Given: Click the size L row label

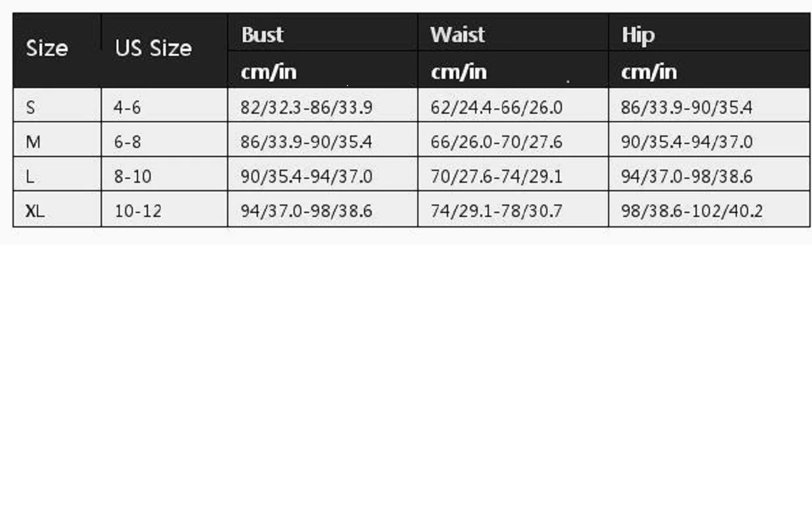Looking at the screenshot, I should (x=30, y=177).
